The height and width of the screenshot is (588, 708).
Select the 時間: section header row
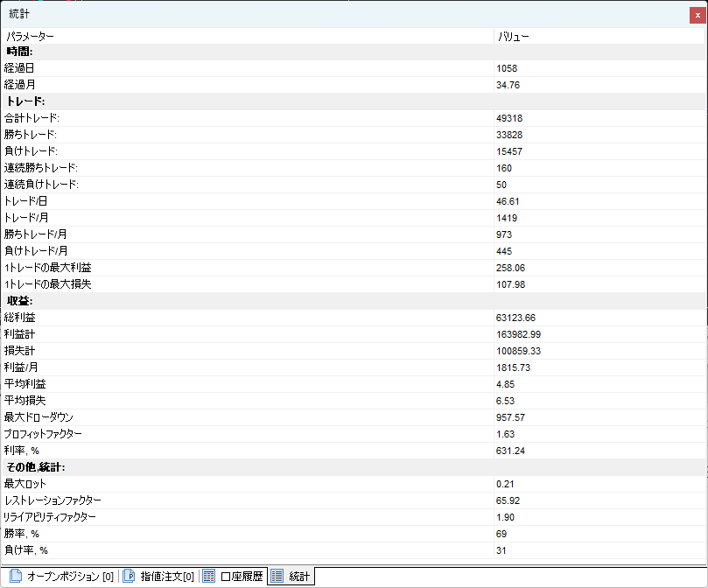[x=19, y=52]
